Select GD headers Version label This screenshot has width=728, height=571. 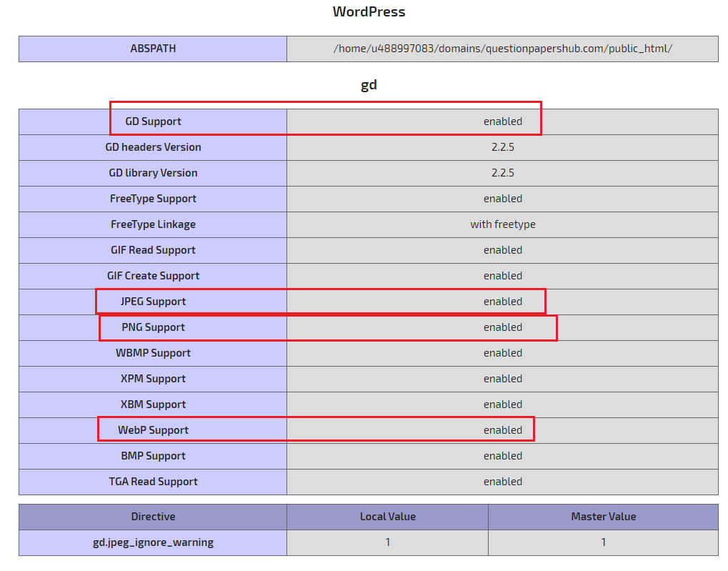coord(153,147)
